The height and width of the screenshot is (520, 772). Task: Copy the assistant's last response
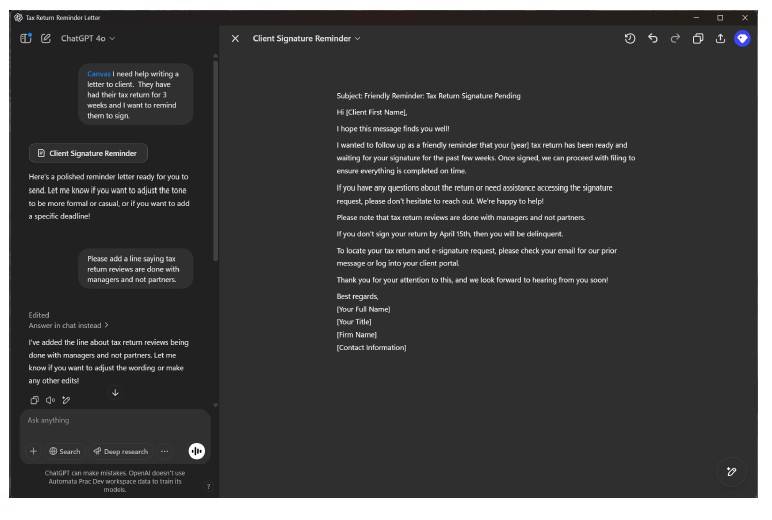(34, 400)
